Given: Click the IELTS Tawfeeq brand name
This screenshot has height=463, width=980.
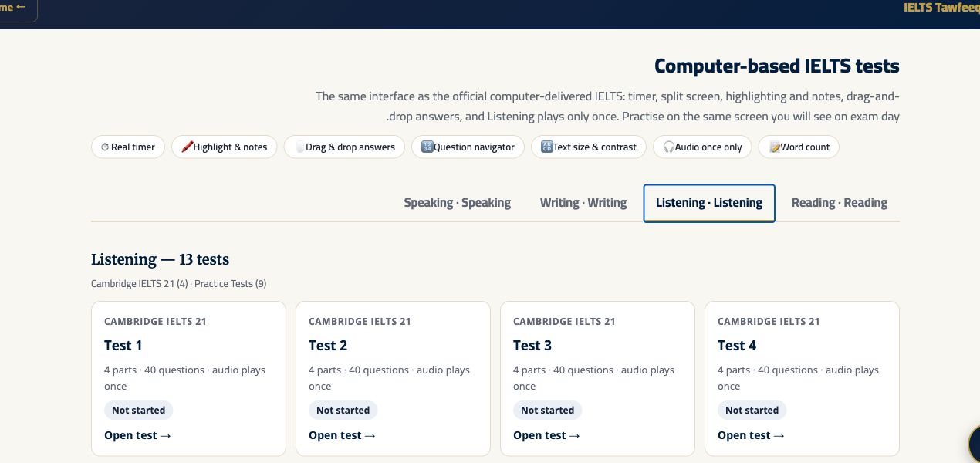Looking at the screenshot, I should pos(941,8).
